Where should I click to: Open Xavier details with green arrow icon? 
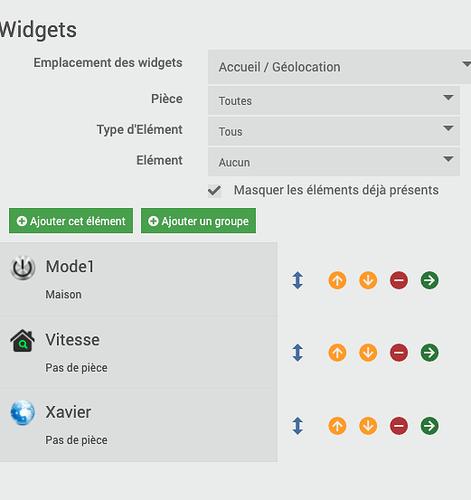click(429, 426)
